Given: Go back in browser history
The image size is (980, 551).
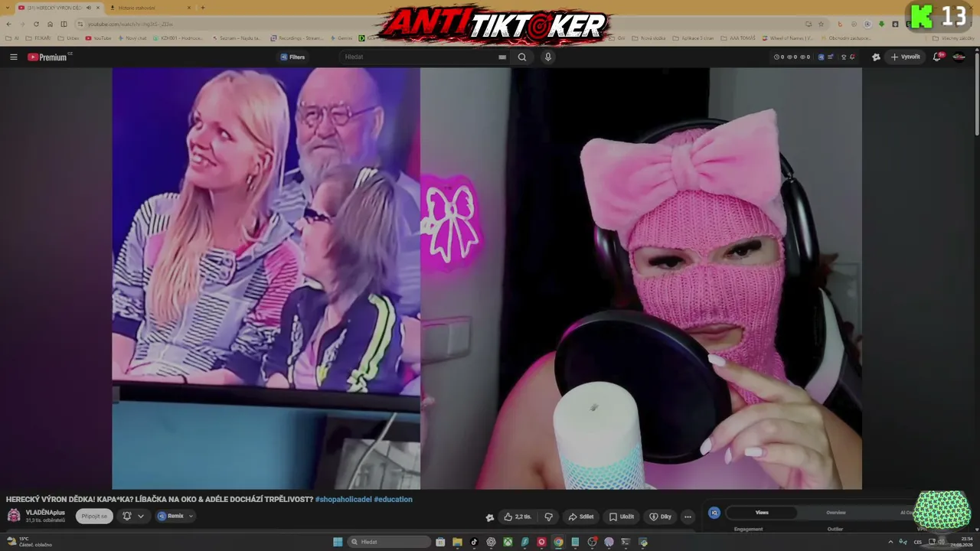Looking at the screenshot, I should [8, 24].
